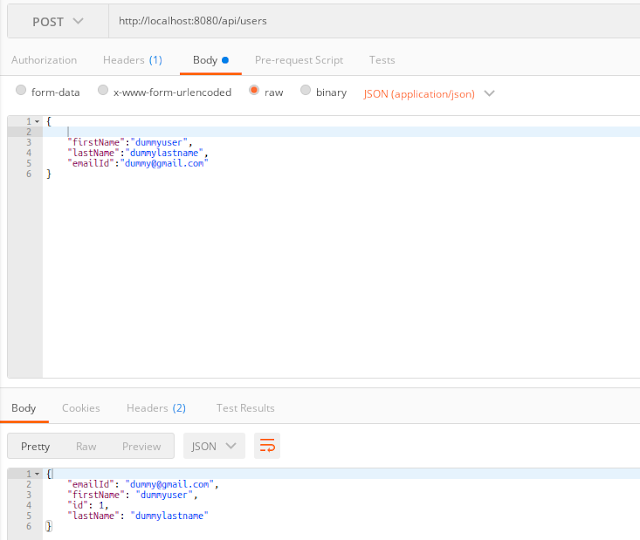640x540 pixels.
Task: Click the request URL field with localhost:8080/api/users
Action: click(374, 21)
